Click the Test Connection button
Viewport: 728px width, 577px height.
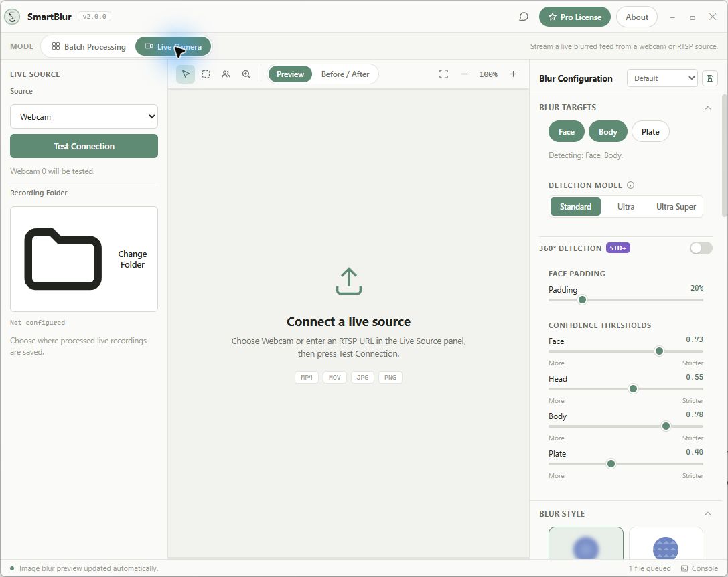click(84, 146)
